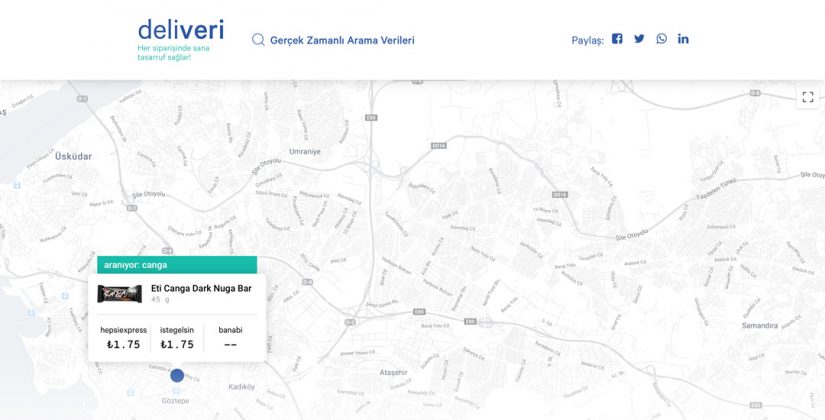Click 'Gerçek Zamanlı Arama Verileri' heading
This screenshot has width=825, height=420.
[x=342, y=41]
